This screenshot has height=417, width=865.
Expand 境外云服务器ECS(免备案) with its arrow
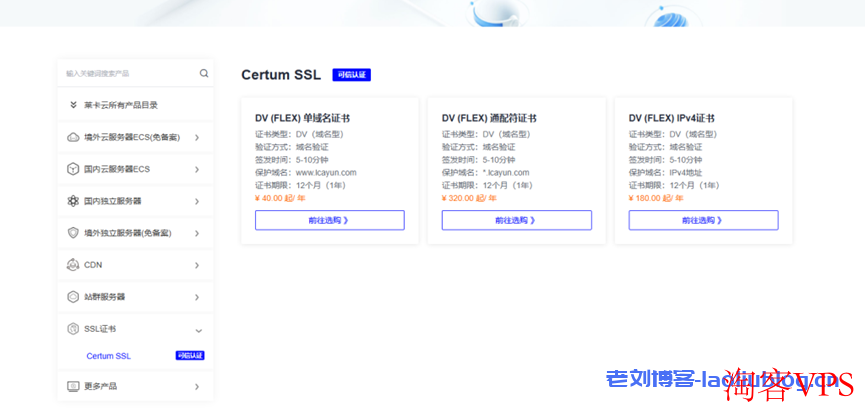pyautogui.click(x=197, y=137)
